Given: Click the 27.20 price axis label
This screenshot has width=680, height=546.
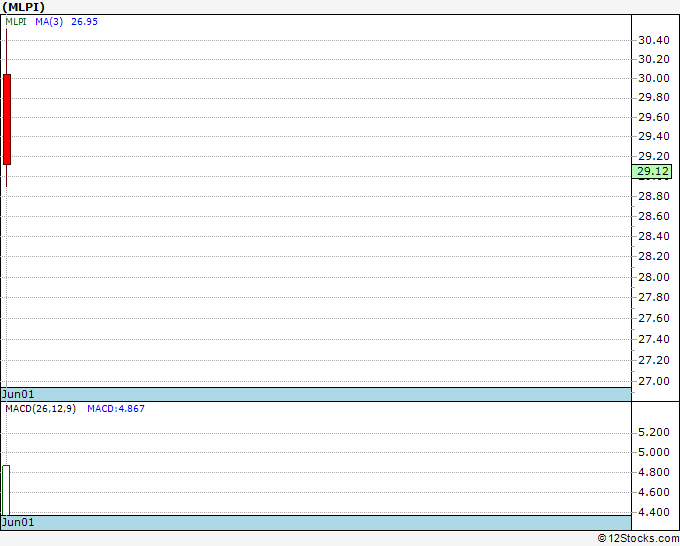Looking at the screenshot, I should pos(654,360).
